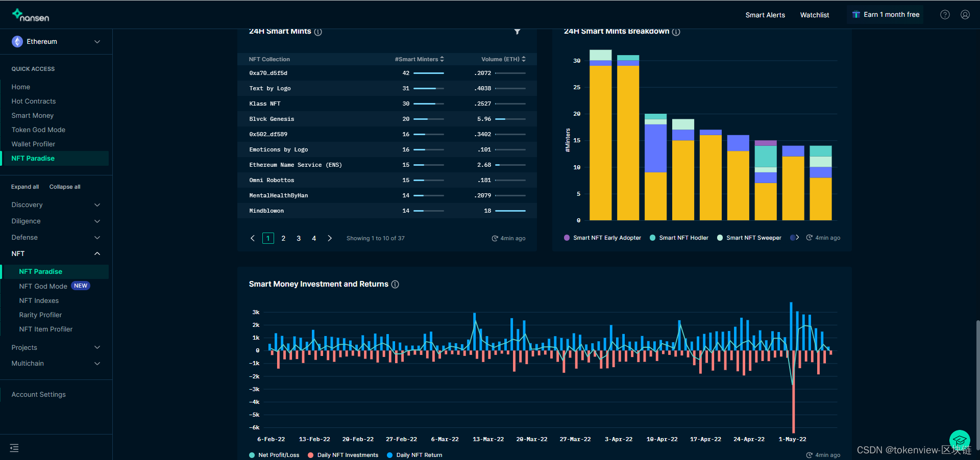Click refresh icon under Smart Mints Breakdown chart
This screenshot has height=460, width=980.
pyautogui.click(x=809, y=238)
